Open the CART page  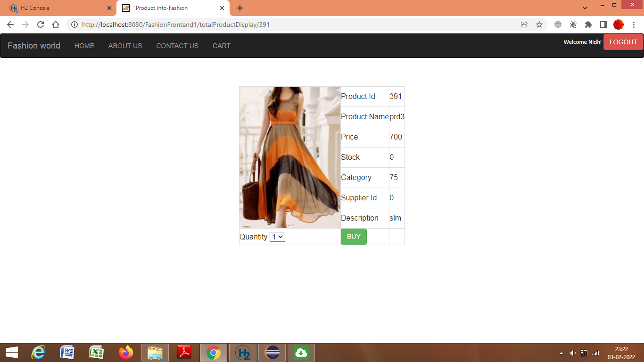[x=222, y=46]
